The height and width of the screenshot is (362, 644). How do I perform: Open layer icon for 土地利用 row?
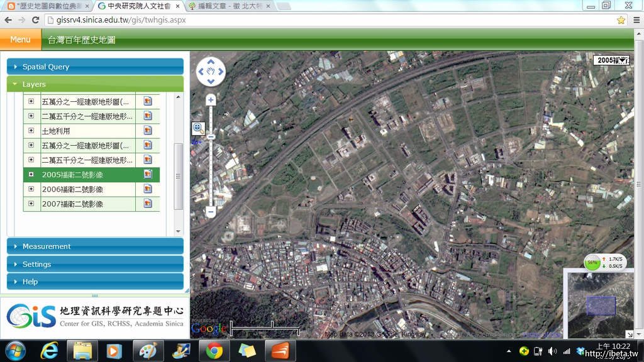click(148, 131)
